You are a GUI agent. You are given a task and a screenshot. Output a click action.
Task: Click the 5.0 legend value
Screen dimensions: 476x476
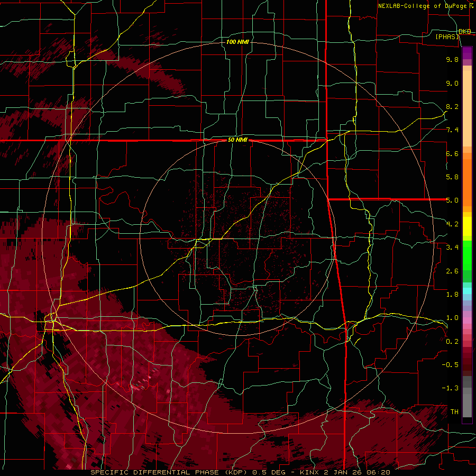452,200
